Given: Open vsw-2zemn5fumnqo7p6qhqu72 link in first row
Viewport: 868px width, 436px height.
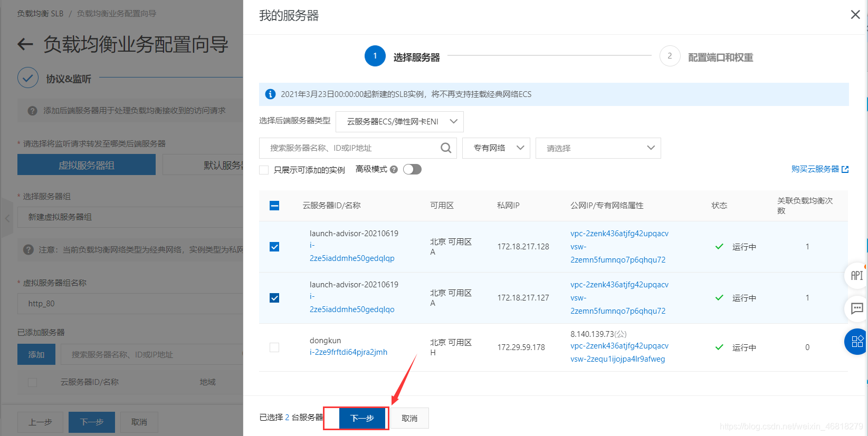Looking at the screenshot, I should click(x=618, y=254).
